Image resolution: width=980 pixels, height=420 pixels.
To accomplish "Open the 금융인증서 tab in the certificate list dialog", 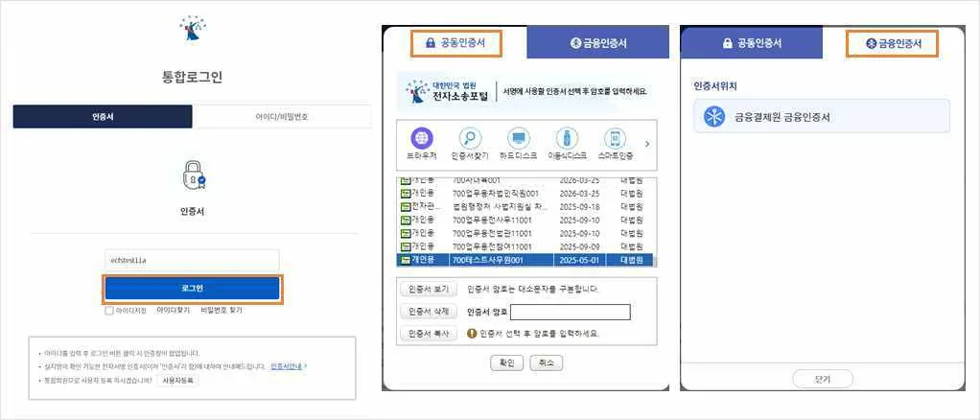I will (598, 43).
